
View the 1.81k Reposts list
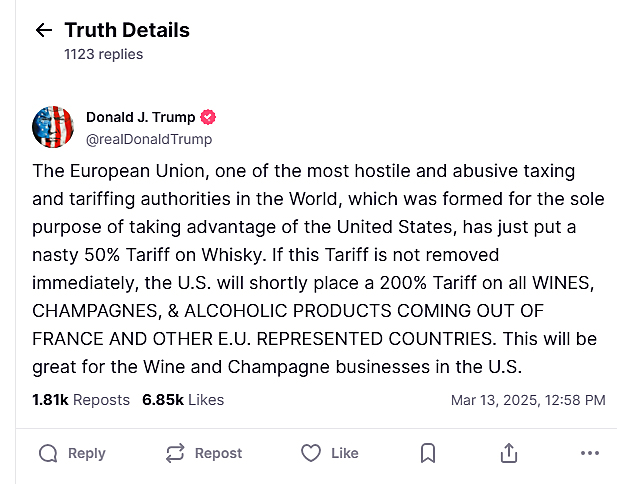pyautogui.click(x=81, y=400)
